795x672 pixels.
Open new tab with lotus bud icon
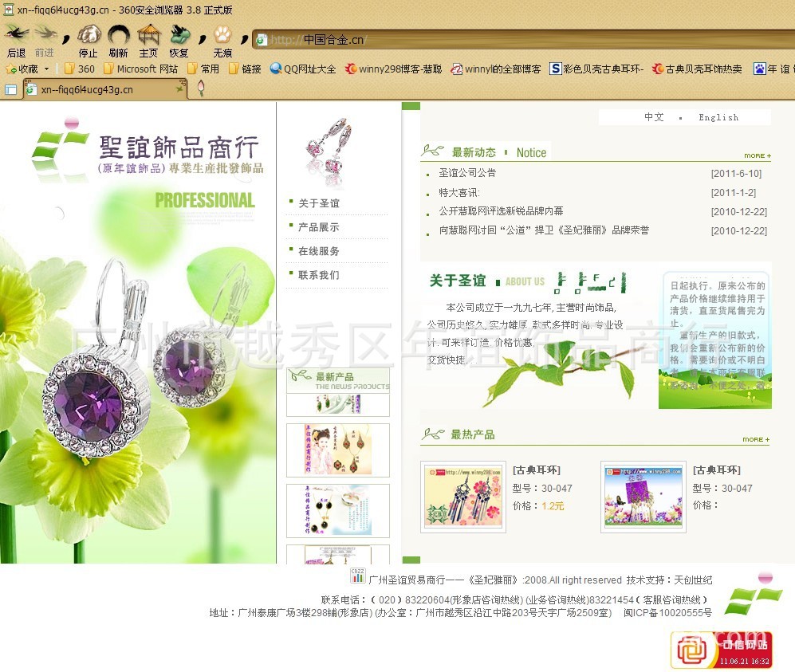[201, 88]
